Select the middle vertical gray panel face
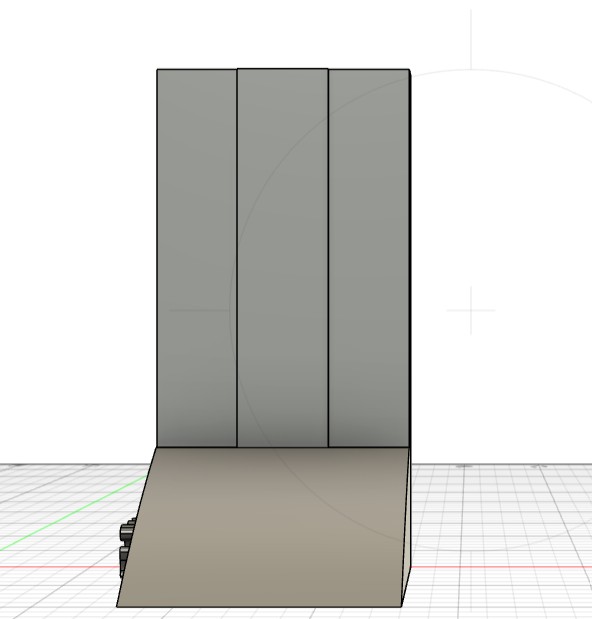Screen dimensions: 592x619 (x=283, y=258)
